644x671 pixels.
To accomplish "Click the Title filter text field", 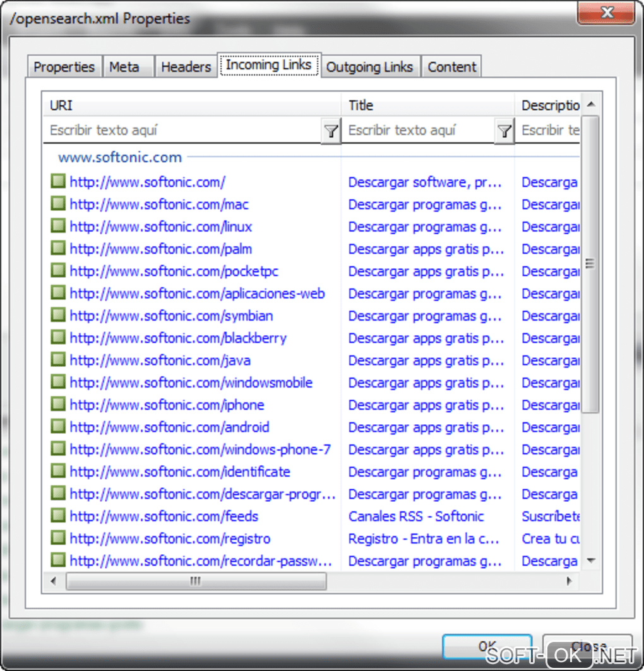I will point(419,130).
